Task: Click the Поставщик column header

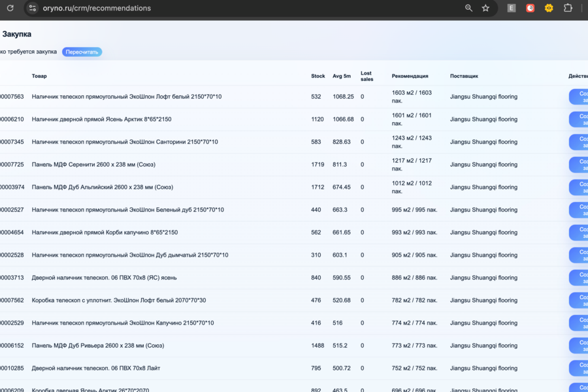Action: tap(464, 76)
